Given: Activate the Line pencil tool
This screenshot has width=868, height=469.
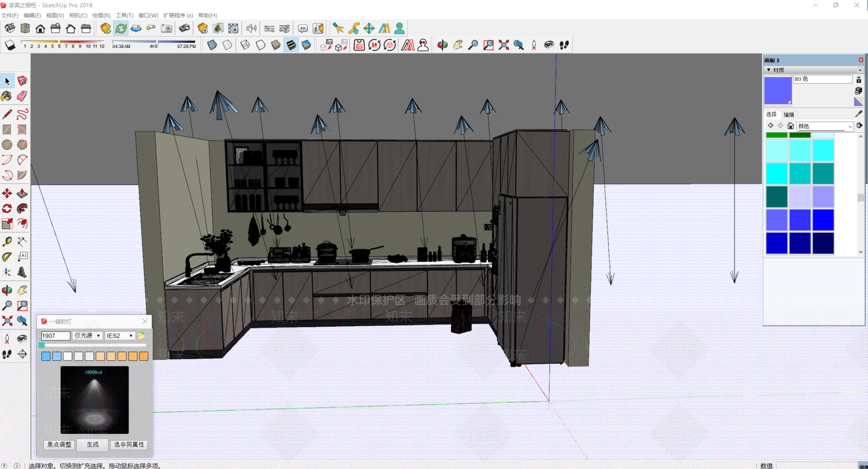Looking at the screenshot, I should (7, 115).
